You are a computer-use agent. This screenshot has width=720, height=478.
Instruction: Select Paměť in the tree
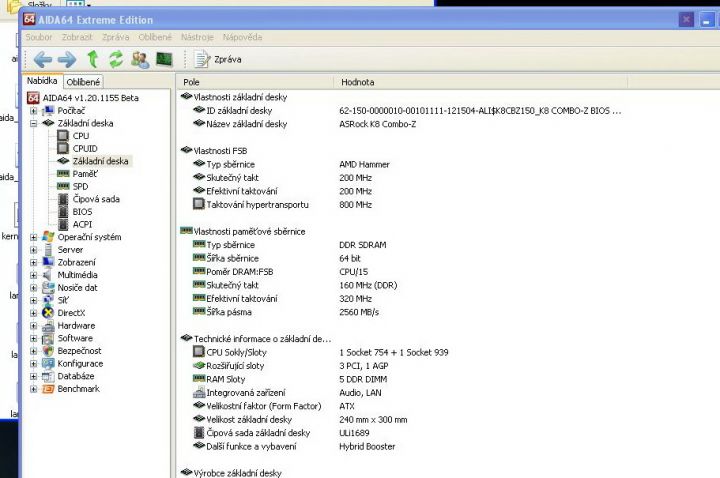coord(85,174)
